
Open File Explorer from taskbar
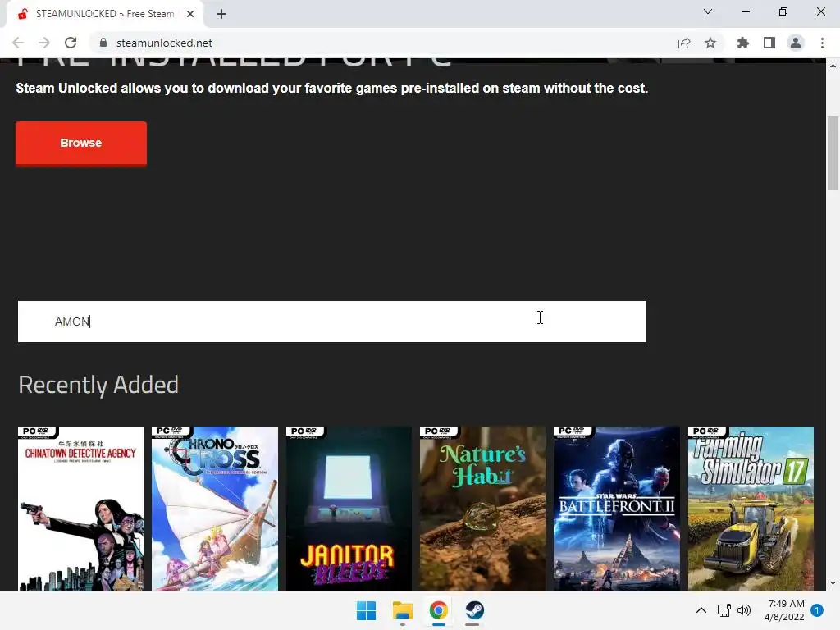[x=402, y=610]
